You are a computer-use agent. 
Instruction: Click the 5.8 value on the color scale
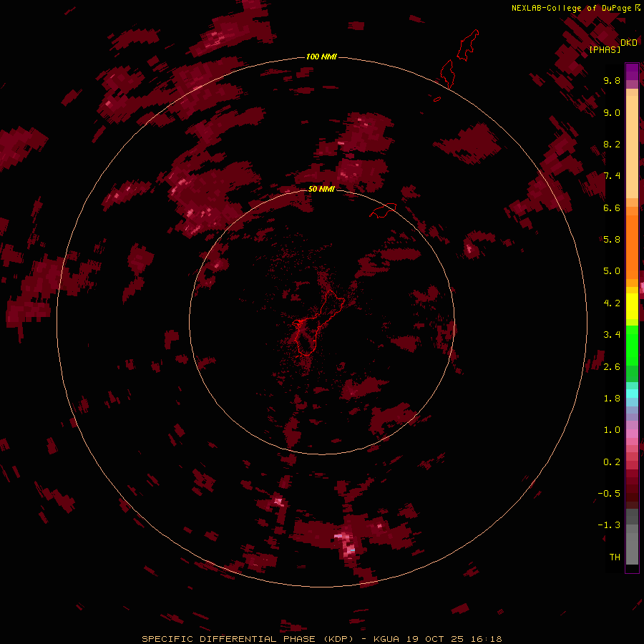[612, 239]
